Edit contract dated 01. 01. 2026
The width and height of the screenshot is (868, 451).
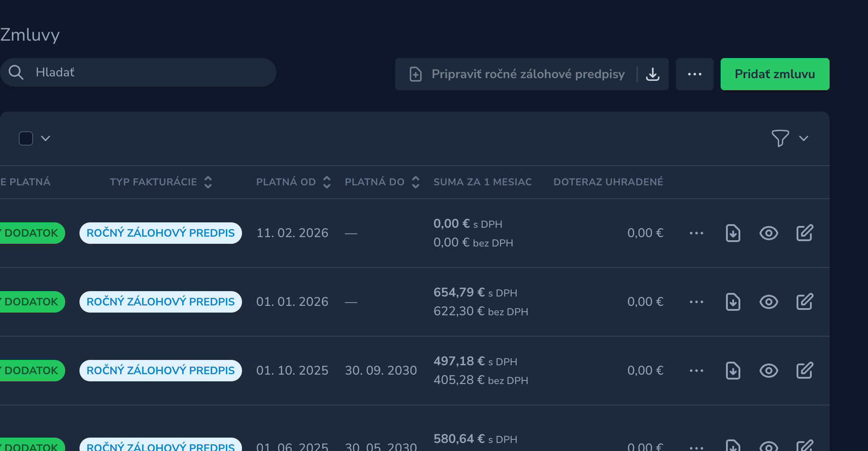pos(805,302)
